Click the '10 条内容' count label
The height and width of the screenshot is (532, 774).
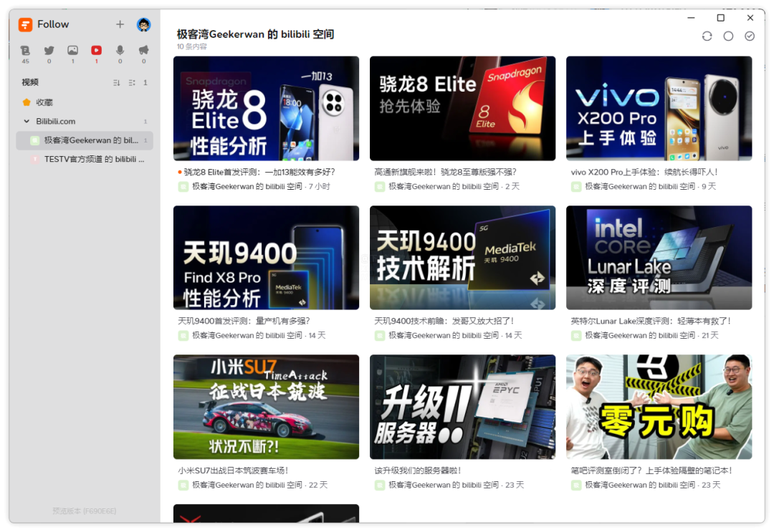click(191, 47)
